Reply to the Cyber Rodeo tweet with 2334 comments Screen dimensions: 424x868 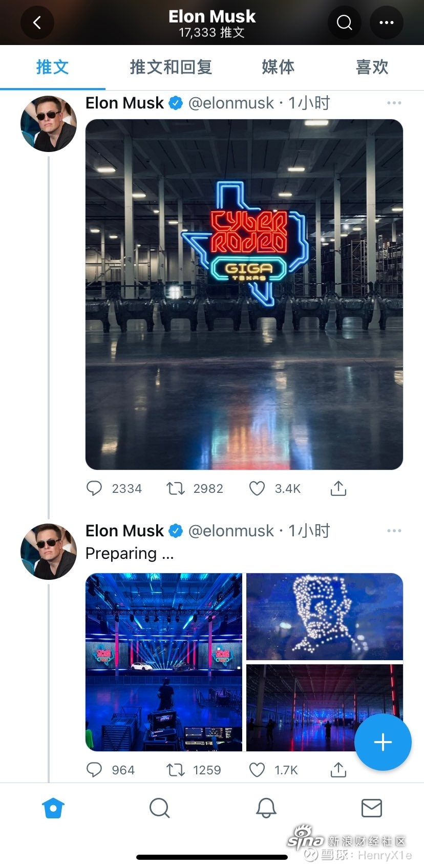pyautogui.click(x=94, y=489)
